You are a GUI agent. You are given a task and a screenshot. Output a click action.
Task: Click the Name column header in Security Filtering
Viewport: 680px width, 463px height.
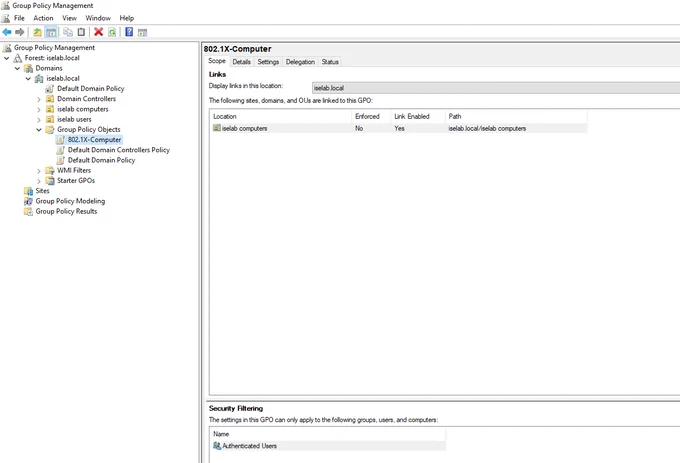click(328, 434)
